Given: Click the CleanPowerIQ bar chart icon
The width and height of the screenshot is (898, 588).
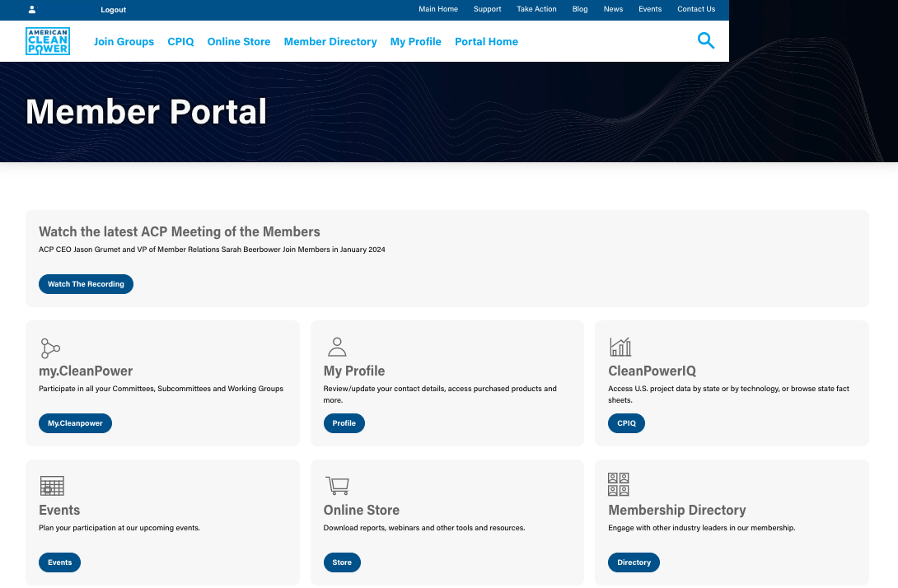Looking at the screenshot, I should pyautogui.click(x=620, y=347).
